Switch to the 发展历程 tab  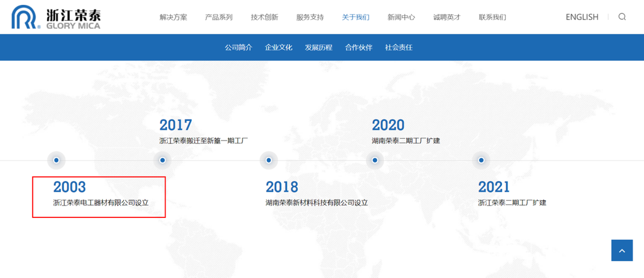pyautogui.click(x=319, y=47)
